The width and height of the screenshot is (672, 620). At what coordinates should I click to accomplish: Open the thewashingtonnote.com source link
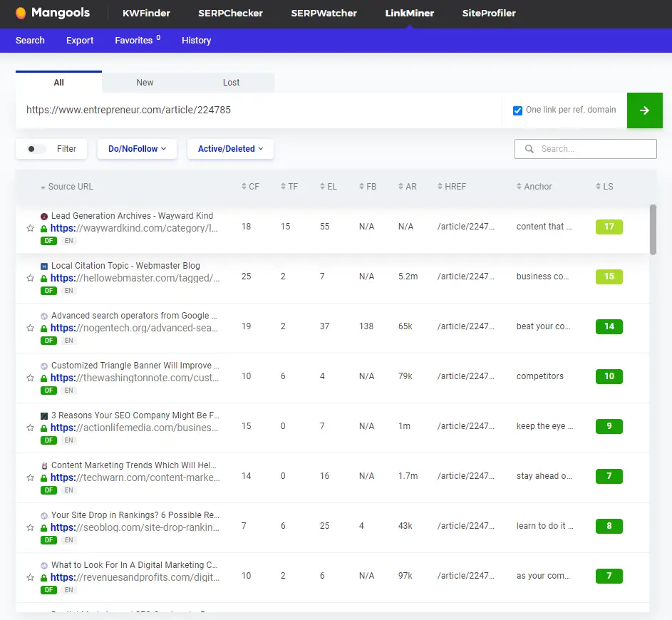(x=135, y=378)
